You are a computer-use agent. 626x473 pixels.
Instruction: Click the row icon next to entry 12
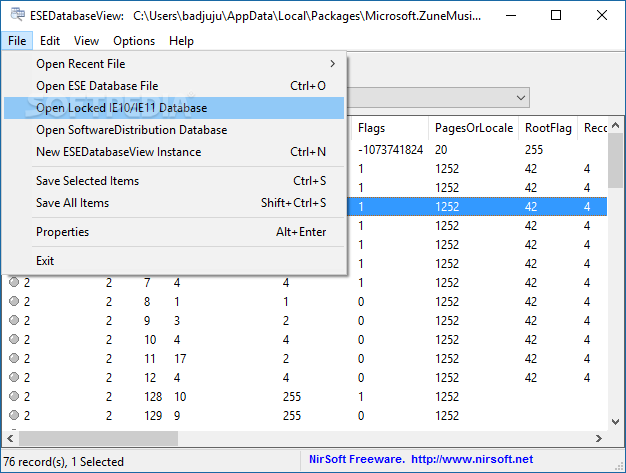pos(14,377)
